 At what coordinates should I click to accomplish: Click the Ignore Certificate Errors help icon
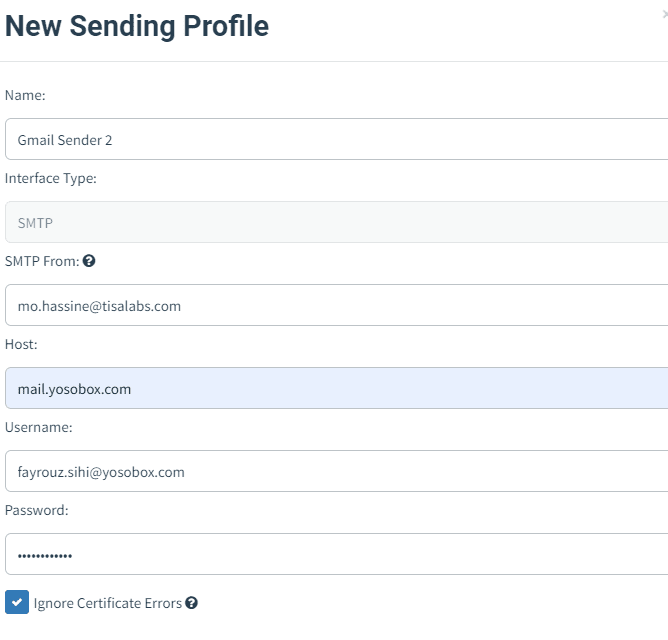(191, 603)
